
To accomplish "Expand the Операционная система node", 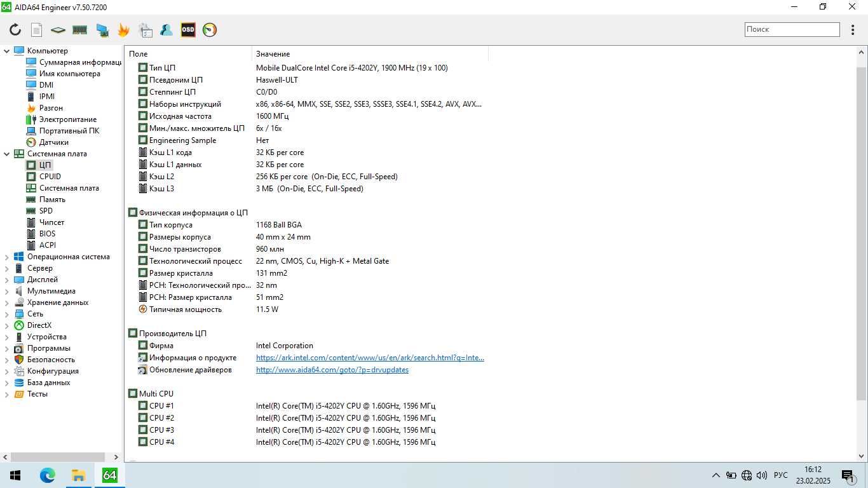I will [x=7, y=257].
